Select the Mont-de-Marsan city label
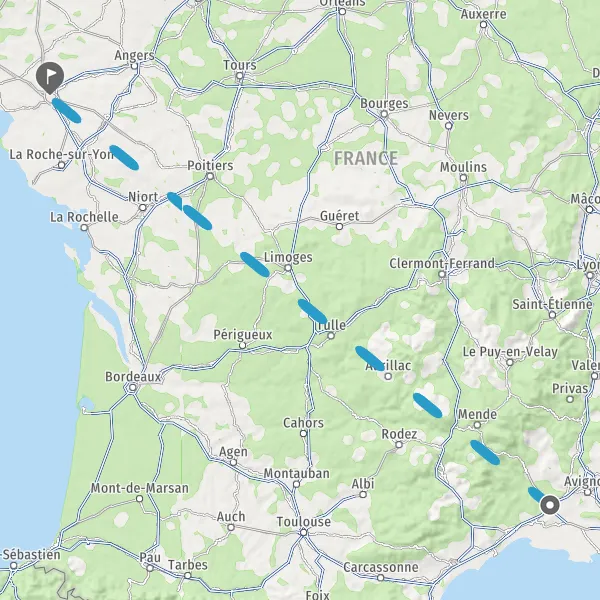 point(140,488)
